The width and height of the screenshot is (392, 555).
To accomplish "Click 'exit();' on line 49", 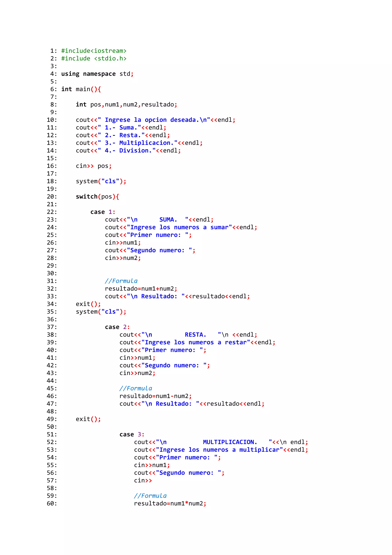I will [x=88, y=419].
